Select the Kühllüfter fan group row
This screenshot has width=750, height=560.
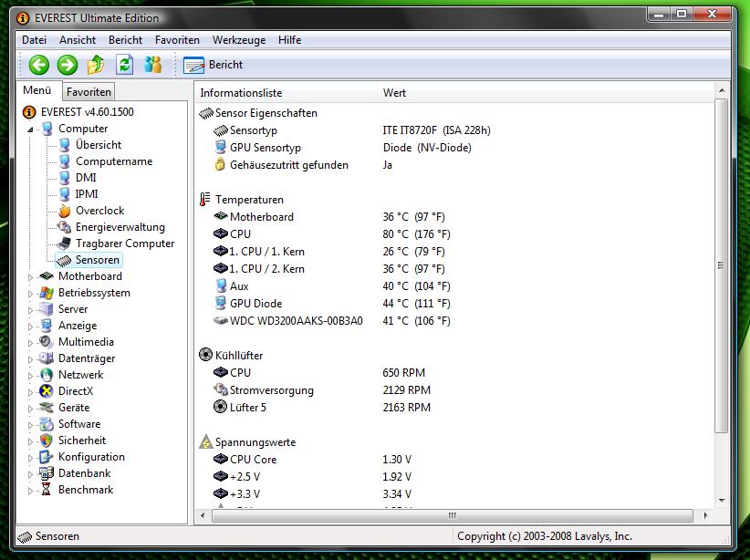coord(231,356)
